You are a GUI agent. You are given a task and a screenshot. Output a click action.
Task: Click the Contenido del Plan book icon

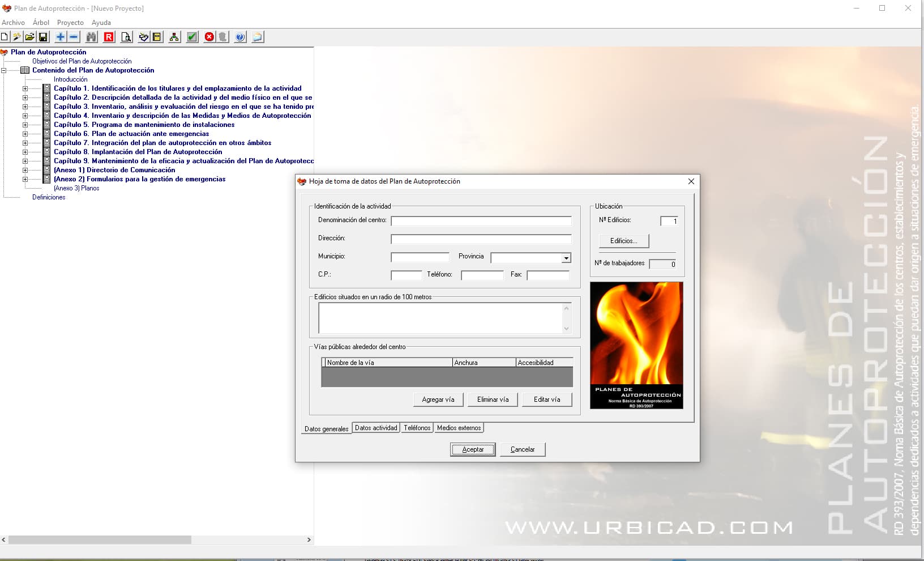25,70
